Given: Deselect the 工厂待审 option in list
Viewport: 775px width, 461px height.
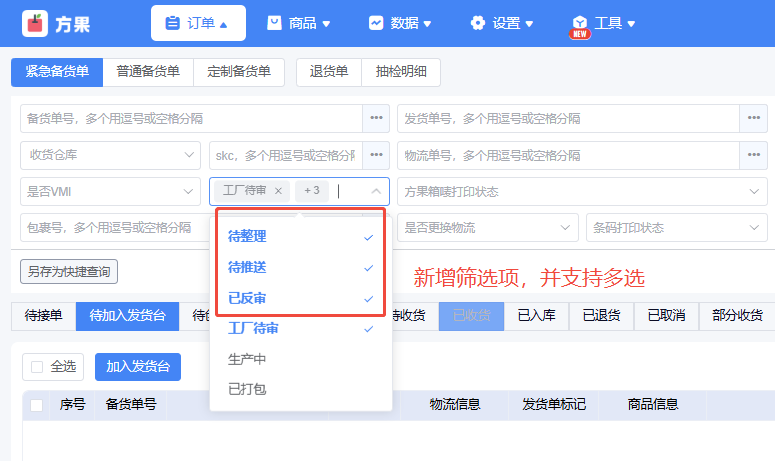Looking at the screenshot, I should (x=301, y=329).
